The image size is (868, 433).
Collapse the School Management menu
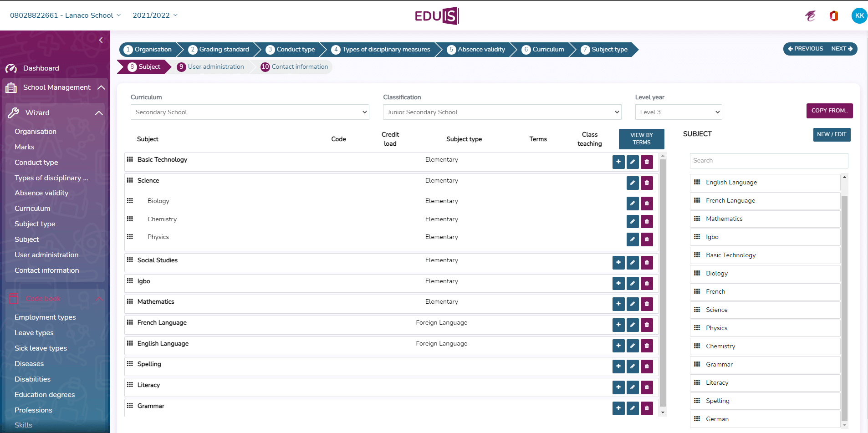click(101, 87)
